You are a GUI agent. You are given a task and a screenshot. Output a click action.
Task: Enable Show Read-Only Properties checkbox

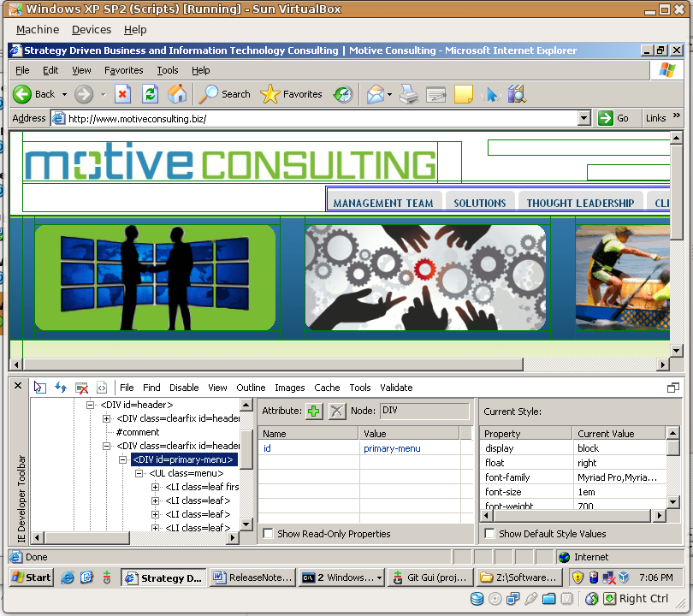coord(269,534)
